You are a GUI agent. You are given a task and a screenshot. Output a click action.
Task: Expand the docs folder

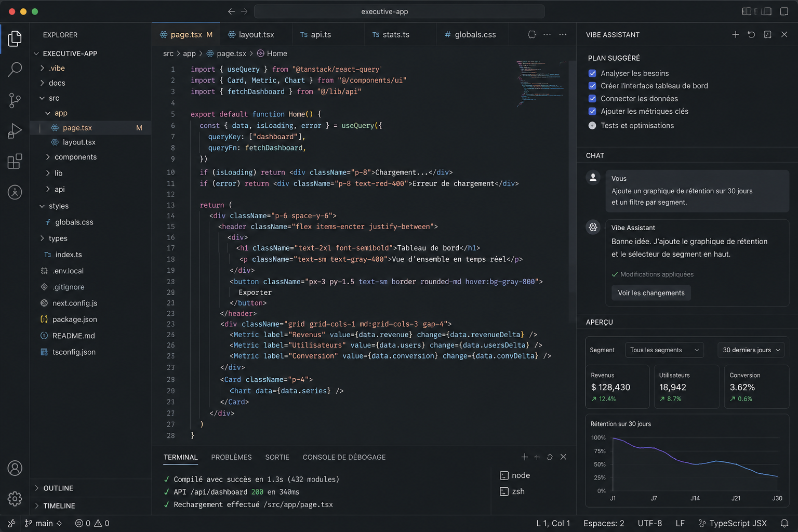pos(90,83)
